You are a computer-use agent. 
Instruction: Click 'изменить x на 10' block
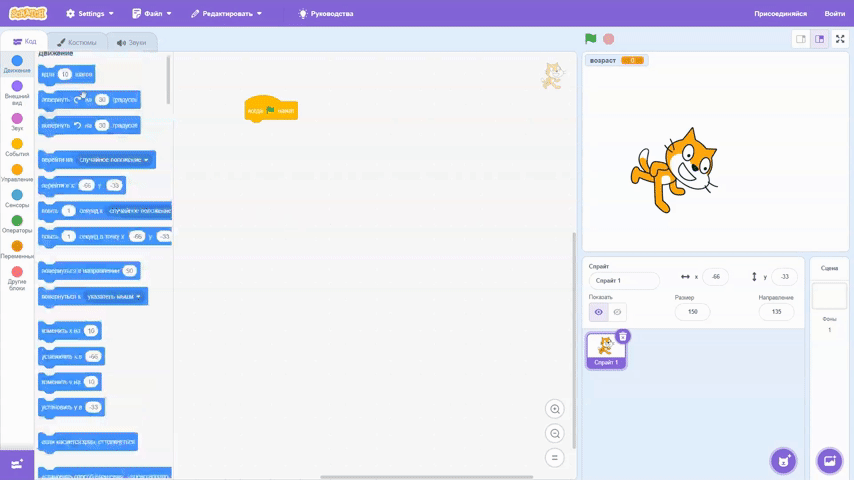[70, 331]
